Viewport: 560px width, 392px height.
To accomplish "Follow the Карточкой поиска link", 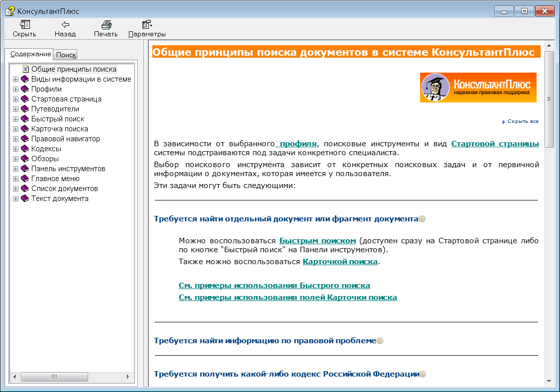I will tap(340, 262).
